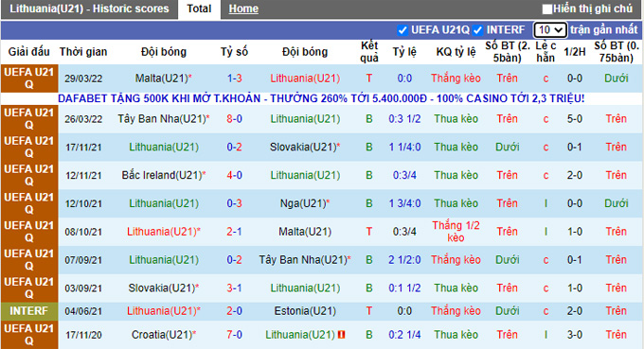Click Malta(U21) away team on 08/10/21
Image resolution: width=644 pixels, height=349 pixels.
click(x=305, y=232)
